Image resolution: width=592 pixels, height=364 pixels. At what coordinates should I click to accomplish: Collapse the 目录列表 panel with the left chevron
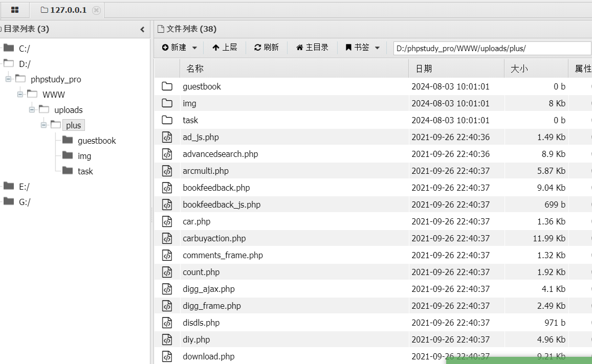(142, 29)
